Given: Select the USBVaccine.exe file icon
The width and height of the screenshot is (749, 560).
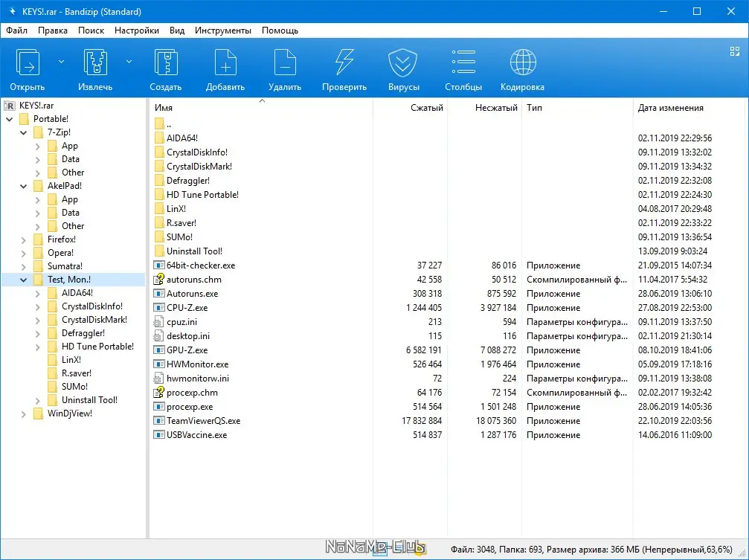Looking at the screenshot, I should tap(158, 435).
